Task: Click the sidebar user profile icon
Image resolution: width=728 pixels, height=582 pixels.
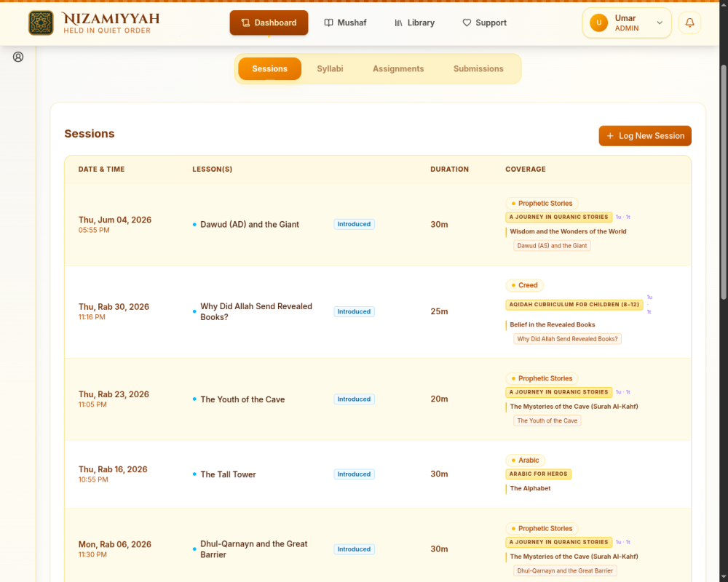Action: pos(18,57)
